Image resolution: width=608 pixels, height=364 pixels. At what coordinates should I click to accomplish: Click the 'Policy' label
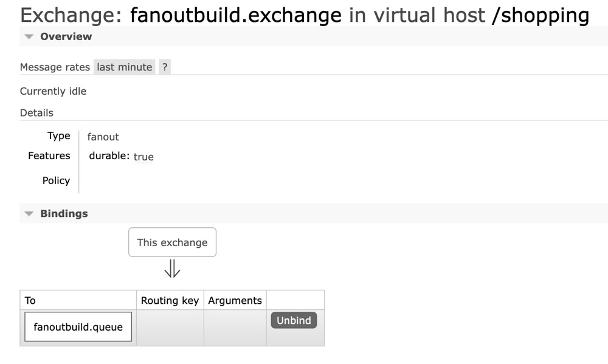click(56, 180)
